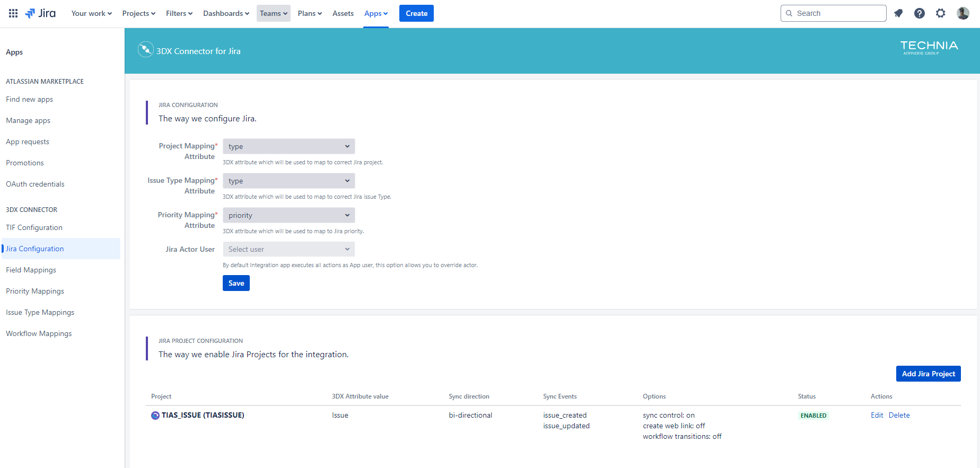Click TIAS_ISSUE (TIASISSUE) project name
This screenshot has width=980, height=468.
click(203, 415)
